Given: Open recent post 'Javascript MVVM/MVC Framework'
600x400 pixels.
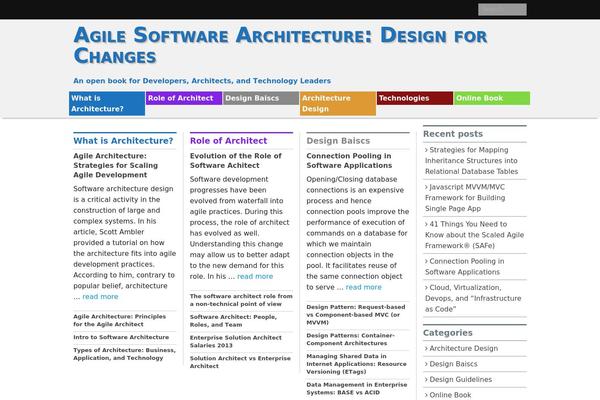Looking at the screenshot, I should point(465,198).
